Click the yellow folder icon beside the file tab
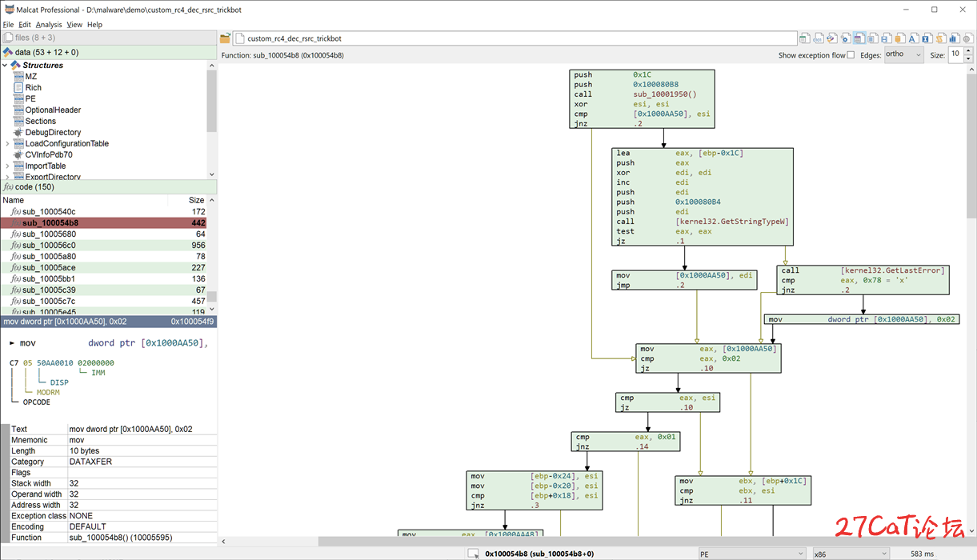Image resolution: width=977 pixels, height=560 pixels. [225, 38]
